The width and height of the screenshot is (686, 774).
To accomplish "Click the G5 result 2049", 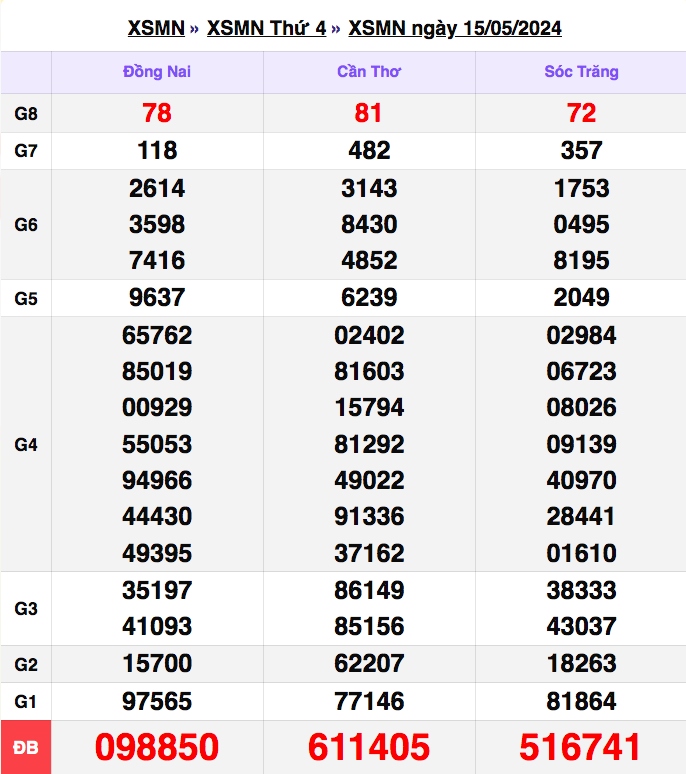I will tap(581, 298).
